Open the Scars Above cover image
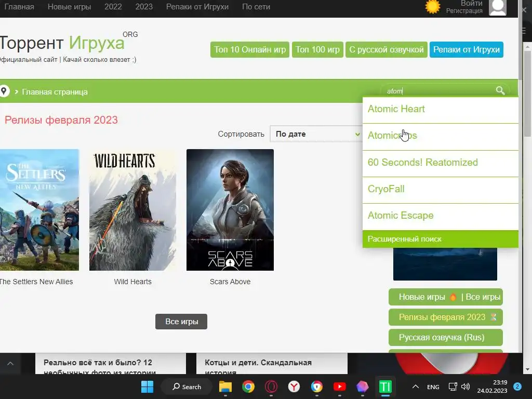This screenshot has height=399, width=532. (x=230, y=210)
